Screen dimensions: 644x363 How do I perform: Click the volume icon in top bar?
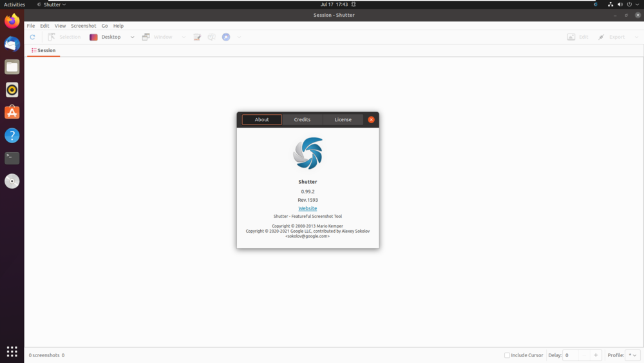(620, 5)
